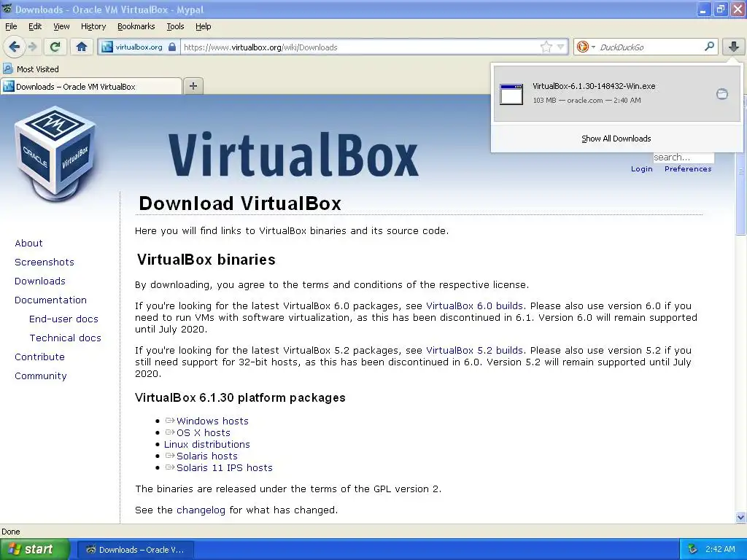747x560 pixels.
Task: Follow the VirtualBox 6.0 builds link
Action: tap(474, 306)
